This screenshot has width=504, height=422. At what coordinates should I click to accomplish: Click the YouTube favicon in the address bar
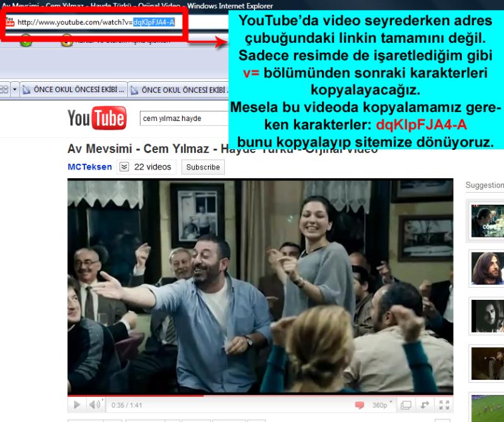[x=10, y=21]
